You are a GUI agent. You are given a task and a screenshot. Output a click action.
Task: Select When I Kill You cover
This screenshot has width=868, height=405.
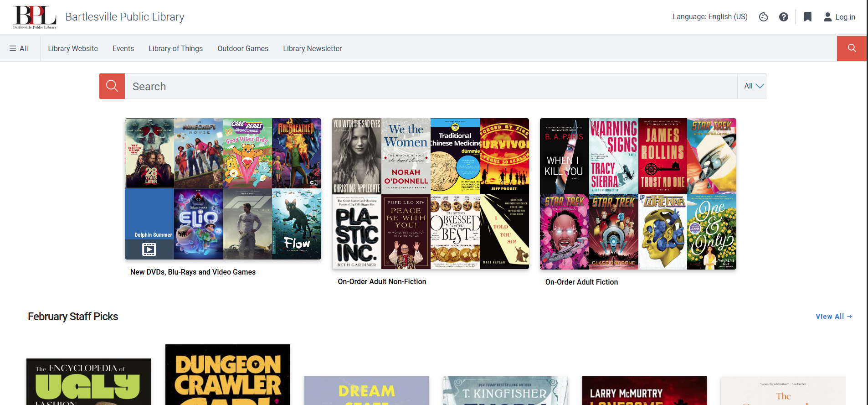point(565,156)
